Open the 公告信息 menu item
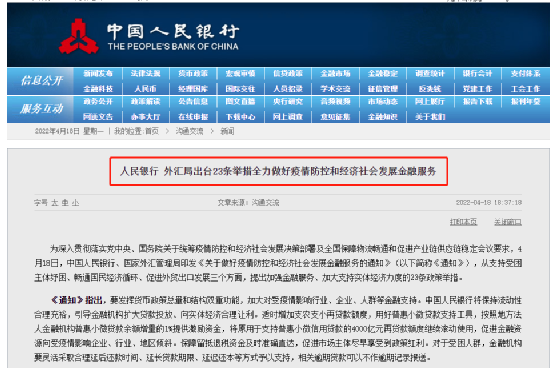The width and height of the screenshot is (554, 368). (x=193, y=102)
